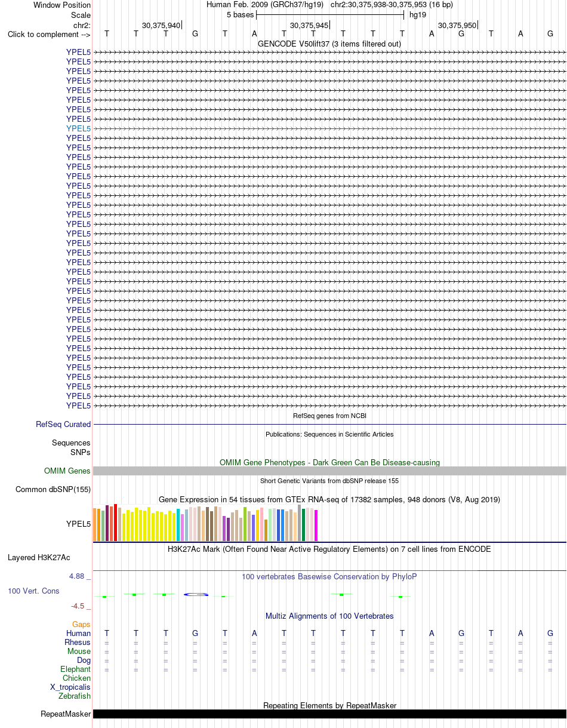
Task: Open 'Repeating Elements by RepeatMasker' track title
Action: click(329, 706)
